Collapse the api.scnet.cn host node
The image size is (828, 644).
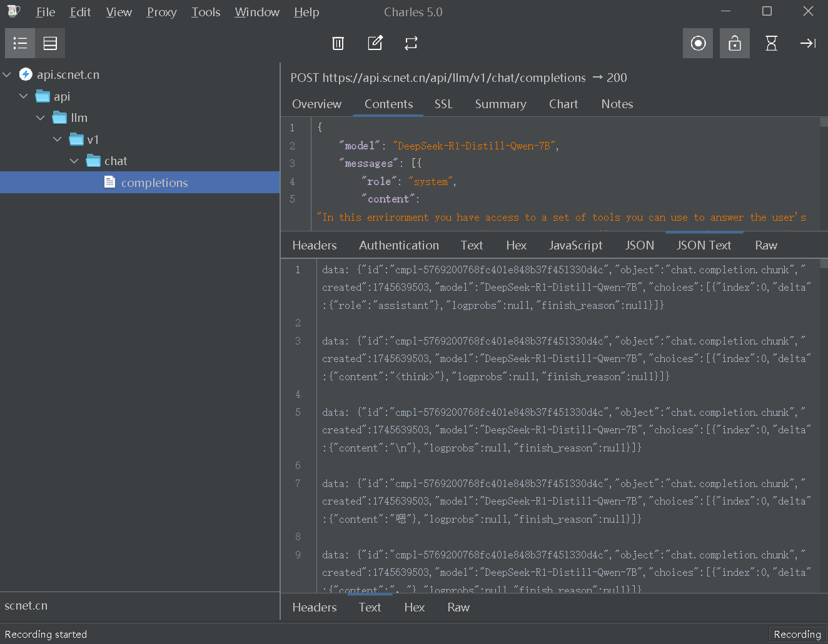(x=7, y=74)
